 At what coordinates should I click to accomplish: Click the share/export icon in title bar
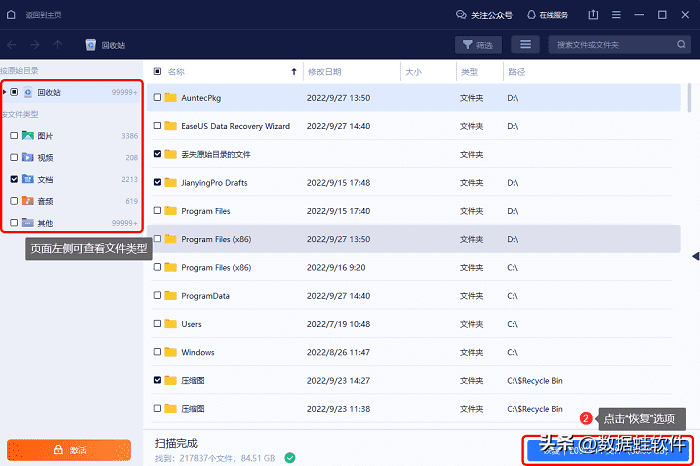pos(594,15)
